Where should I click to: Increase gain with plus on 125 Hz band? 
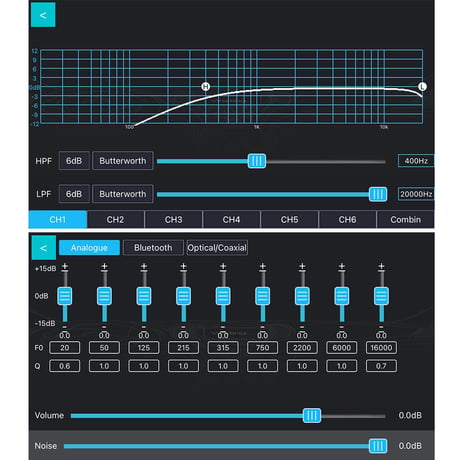click(x=144, y=266)
